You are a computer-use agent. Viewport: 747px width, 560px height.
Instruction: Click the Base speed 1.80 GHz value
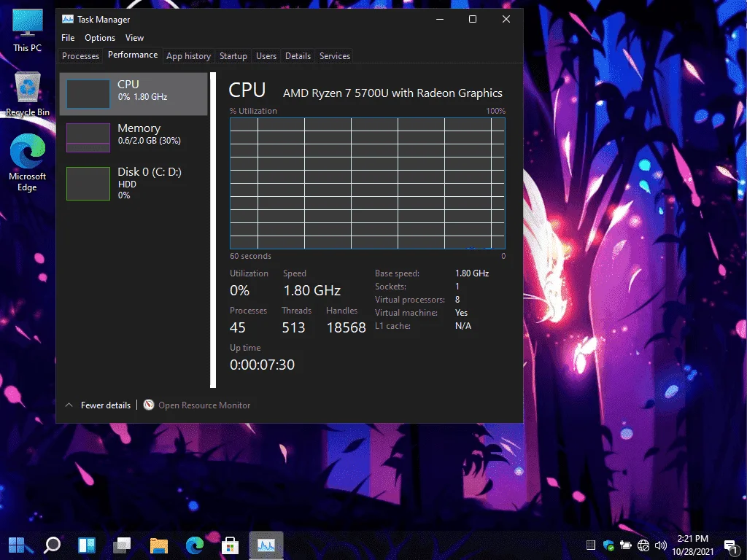coord(472,273)
